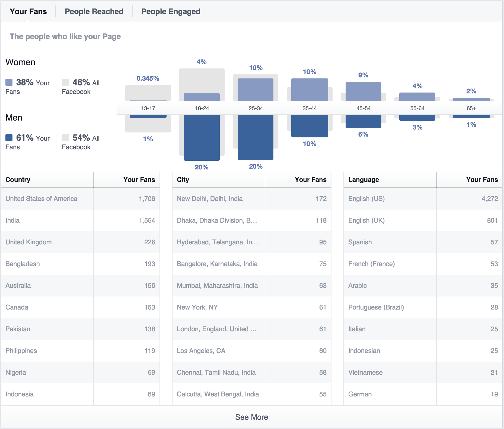Open the People Engaged tab
The image size is (504, 429).
click(171, 11)
